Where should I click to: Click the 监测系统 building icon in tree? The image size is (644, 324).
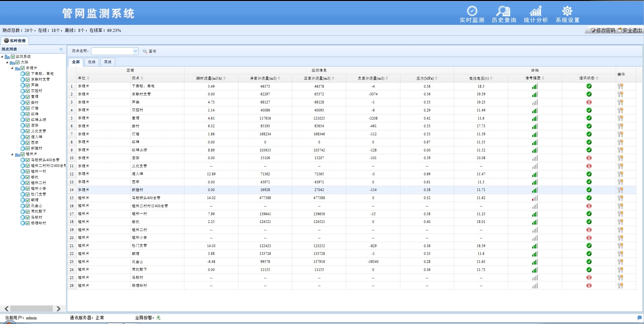pyautogui.click(x=7, y=57)
